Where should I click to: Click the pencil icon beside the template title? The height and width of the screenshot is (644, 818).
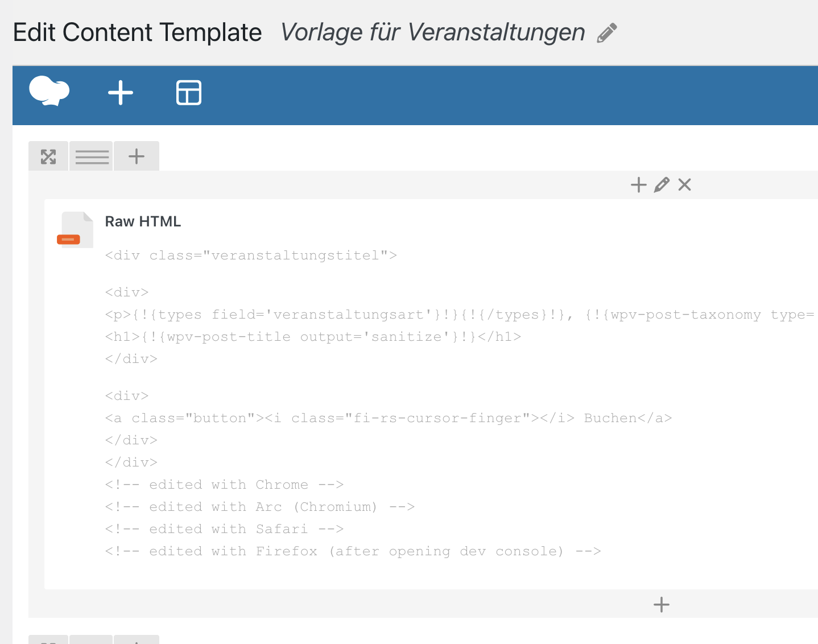click(x=607, y=33)
